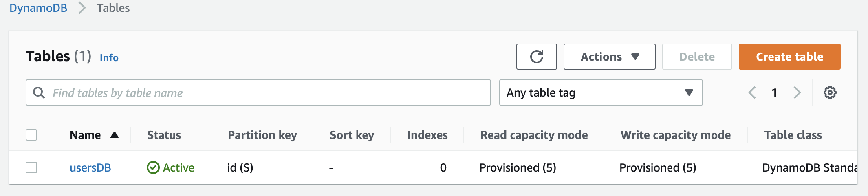This screenshot has width=868, height=196.
Task: Expand the Any table tag filter
Action: point(601,92)
